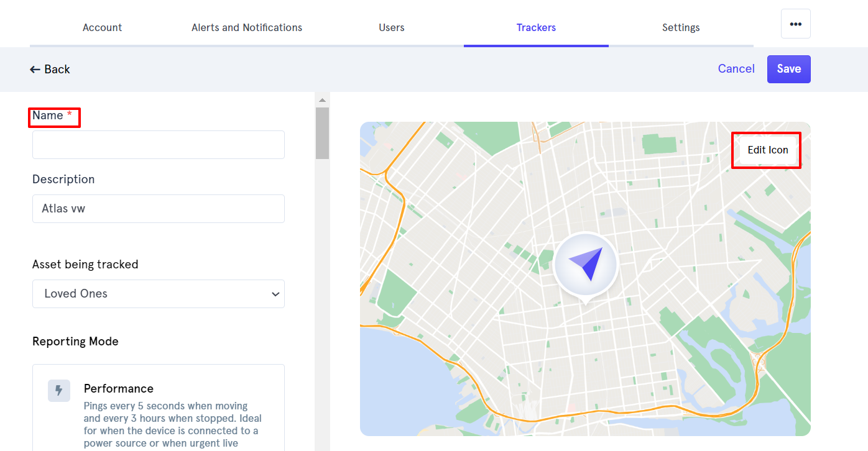Screen dimensions: 868x451
Task: Focus the empty Name input field
Action: point(158,145)
